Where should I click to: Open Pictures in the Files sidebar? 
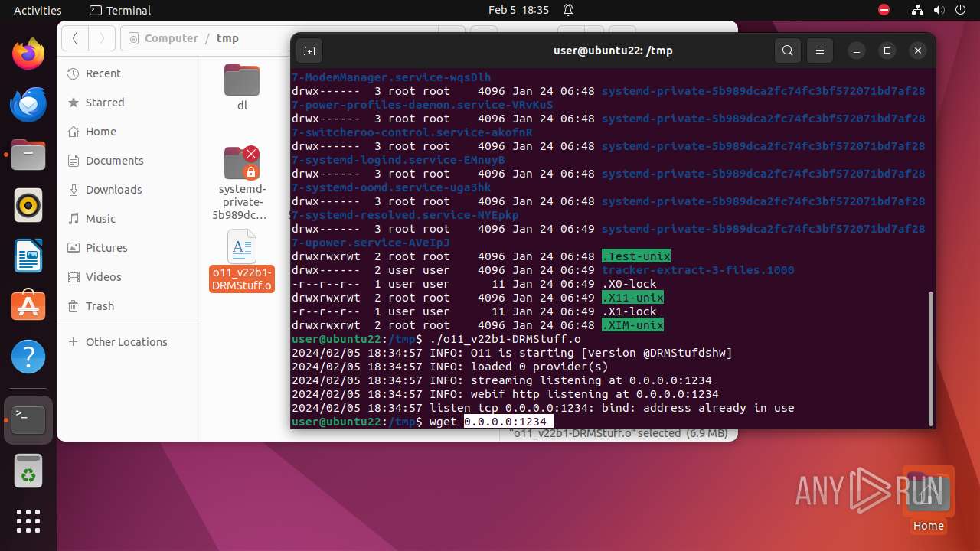(129, 248)
